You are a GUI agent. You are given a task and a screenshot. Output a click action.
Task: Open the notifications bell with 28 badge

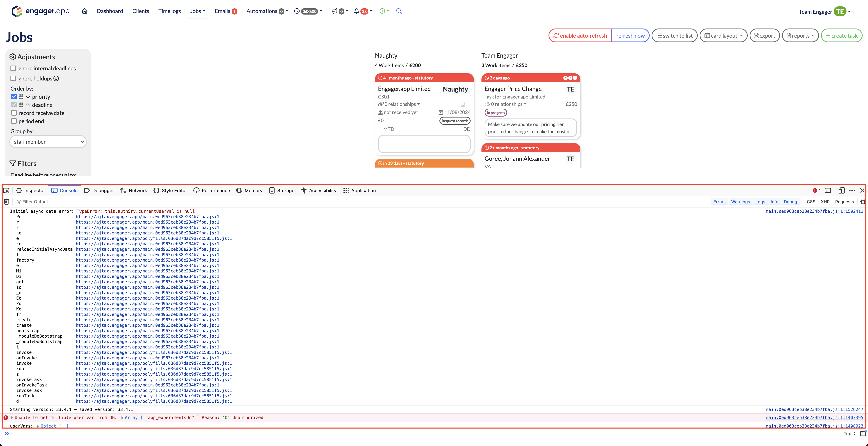coord(363,11)
